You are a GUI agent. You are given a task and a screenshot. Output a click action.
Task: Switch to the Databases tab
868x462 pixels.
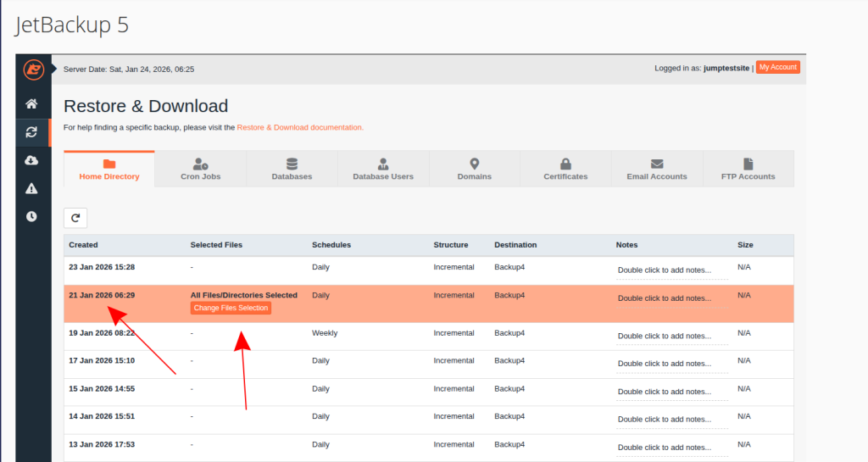pyautogui.click(x=292, y=169)
